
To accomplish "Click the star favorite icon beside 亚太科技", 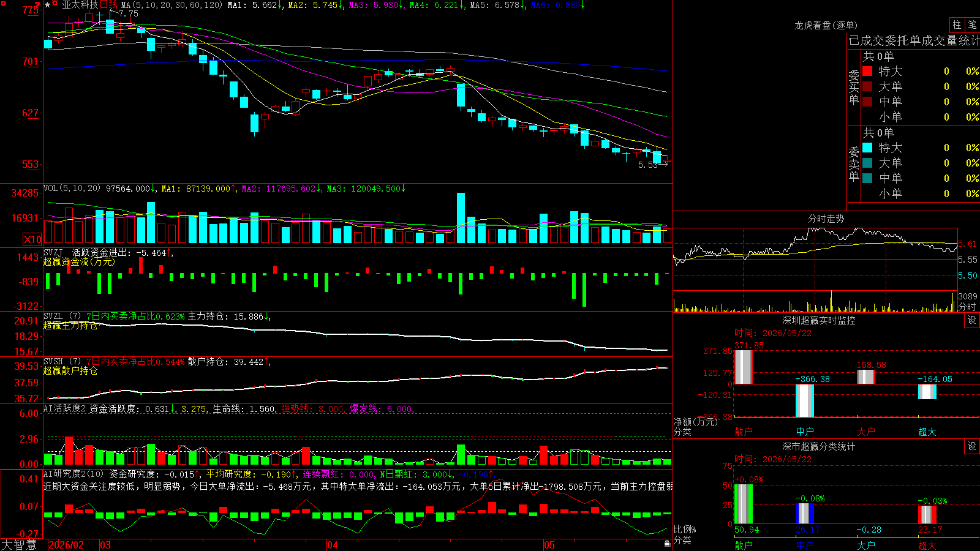I will (48, 5).
